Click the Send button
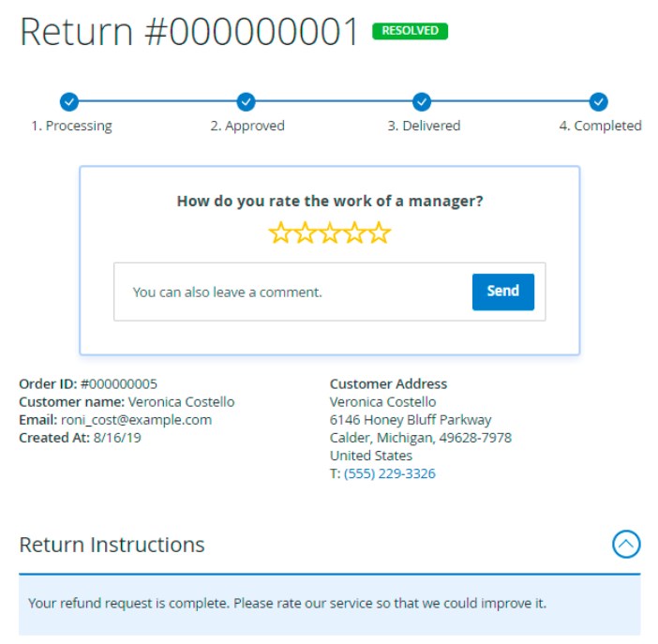Image resolution: width=658 pixels, height=644 pixels. coord(503,292)
